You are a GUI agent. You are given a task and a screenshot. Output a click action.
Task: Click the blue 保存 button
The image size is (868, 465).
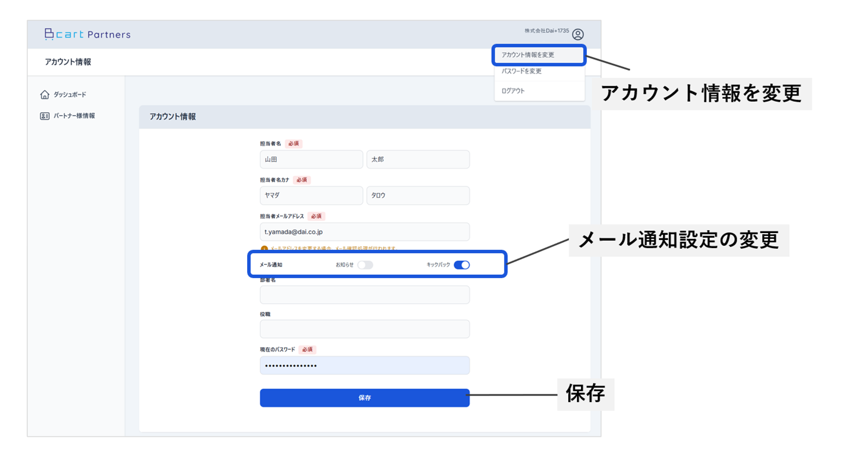pos(365,398)
